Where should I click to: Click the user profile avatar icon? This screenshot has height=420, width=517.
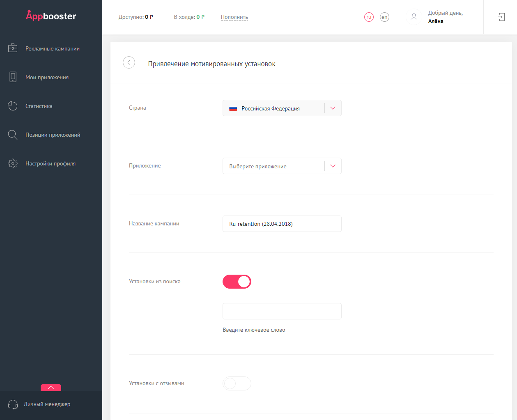[x=414, y=17]
